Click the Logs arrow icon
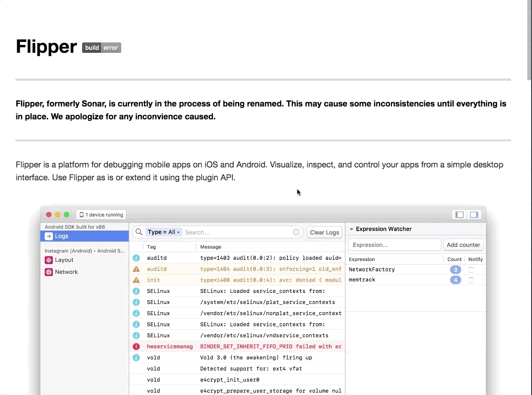 pyautogui.click(x=49, y=236)
